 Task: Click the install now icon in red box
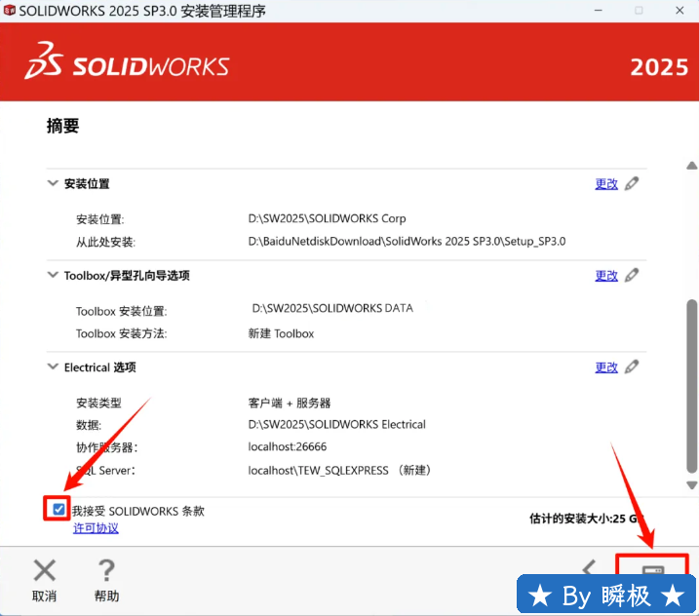pos(651,569)
